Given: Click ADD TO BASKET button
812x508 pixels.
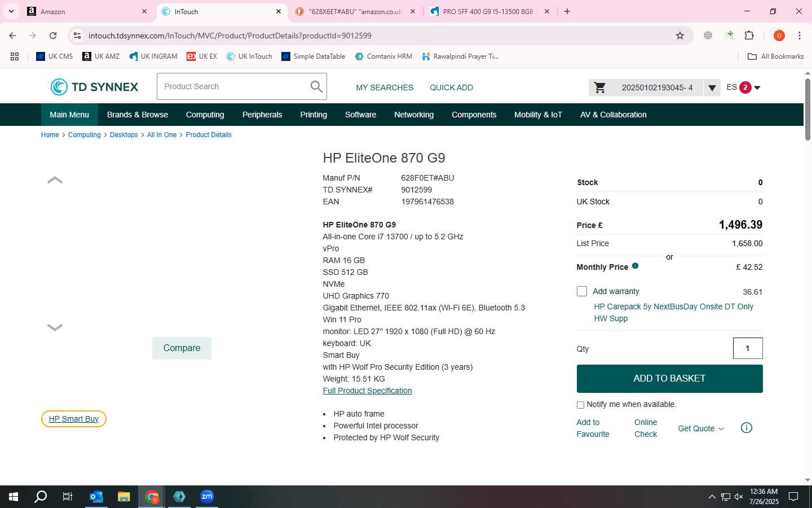Looking at the screenshot, I should pyautogui.click(x=669, y=379).
